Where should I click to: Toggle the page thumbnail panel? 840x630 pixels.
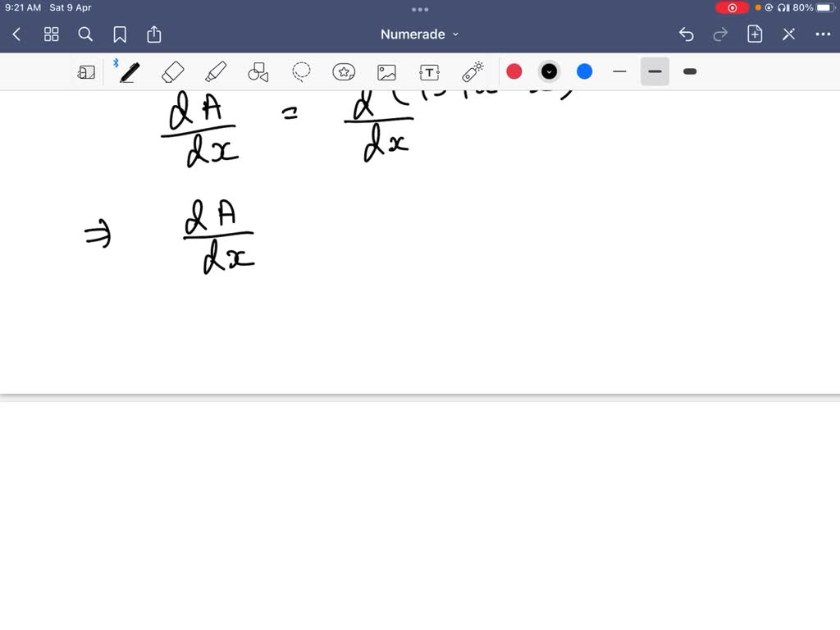tap(85, 71)
